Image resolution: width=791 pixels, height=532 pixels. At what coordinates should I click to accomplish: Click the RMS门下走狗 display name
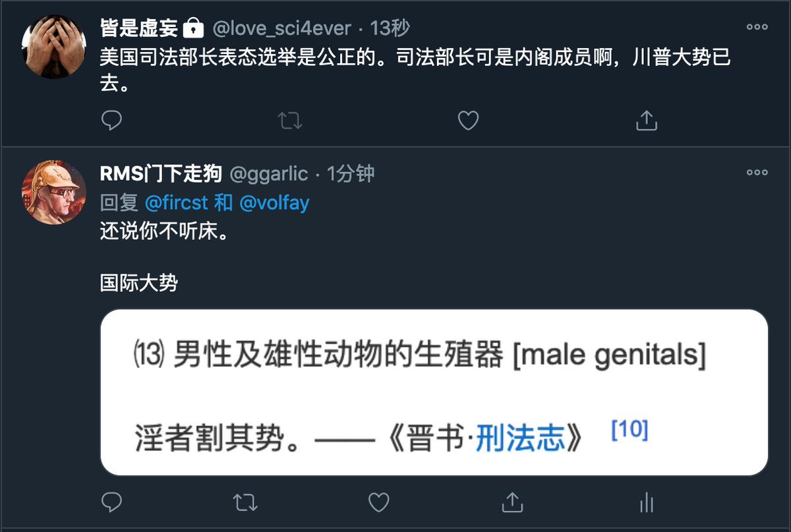coord(160,173)
